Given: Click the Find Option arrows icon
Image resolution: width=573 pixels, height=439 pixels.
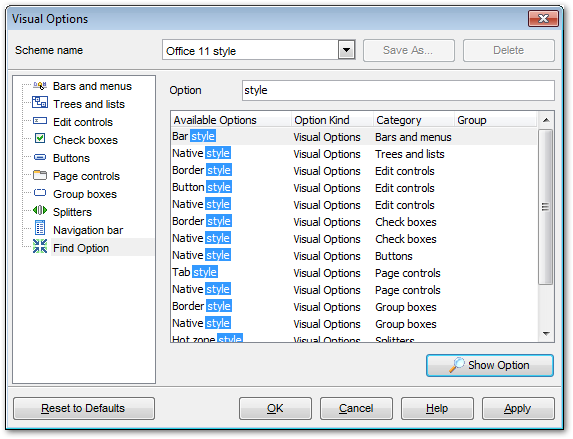Looking at the screenshot, I should 40,246.
